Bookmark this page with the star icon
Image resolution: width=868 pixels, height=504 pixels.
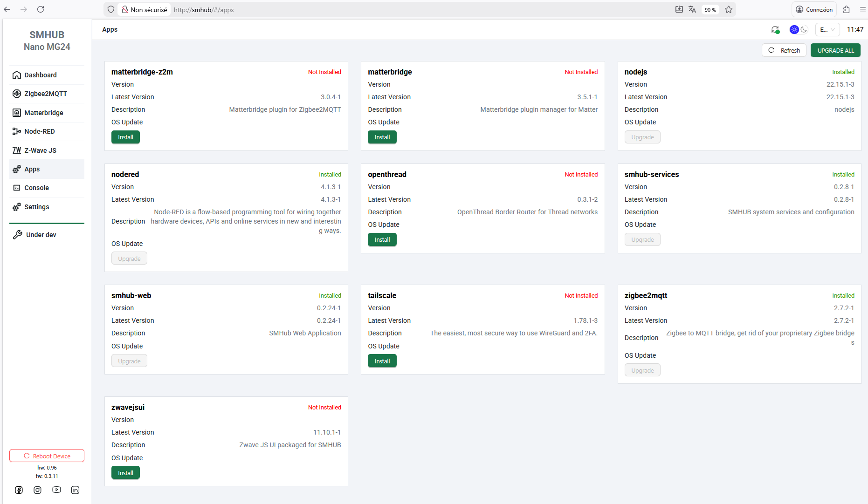pos(729,9)
